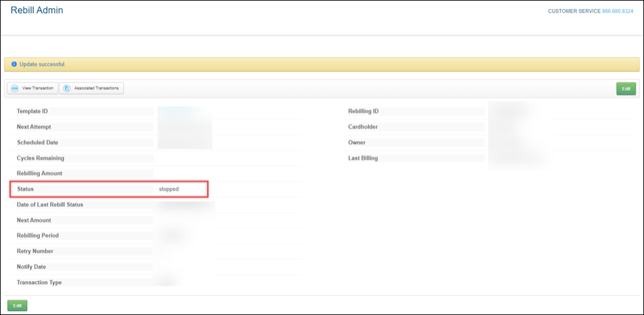Viewport: 644px width, 315px height.
Task: Click the documents icon on Associated Transactions
Action: [x=67, y=88]
